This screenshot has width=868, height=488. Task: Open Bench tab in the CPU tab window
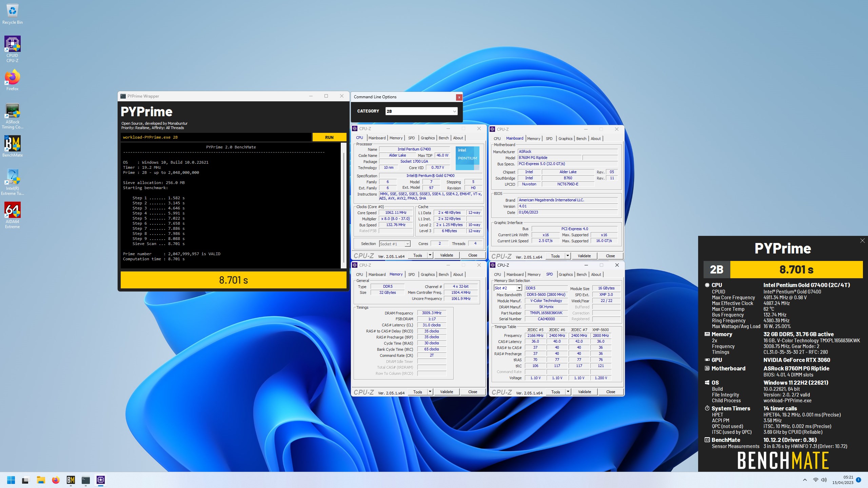coord(443,138)
